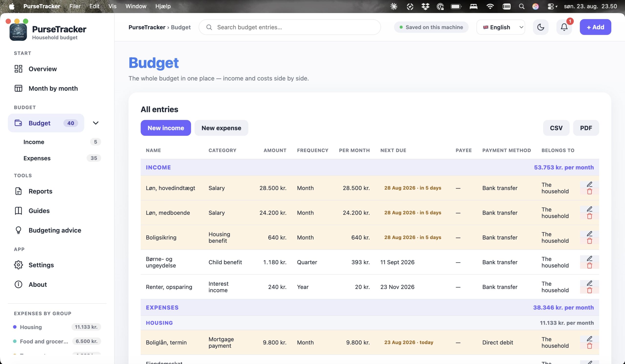Export entries as PDF

(586, 128)
